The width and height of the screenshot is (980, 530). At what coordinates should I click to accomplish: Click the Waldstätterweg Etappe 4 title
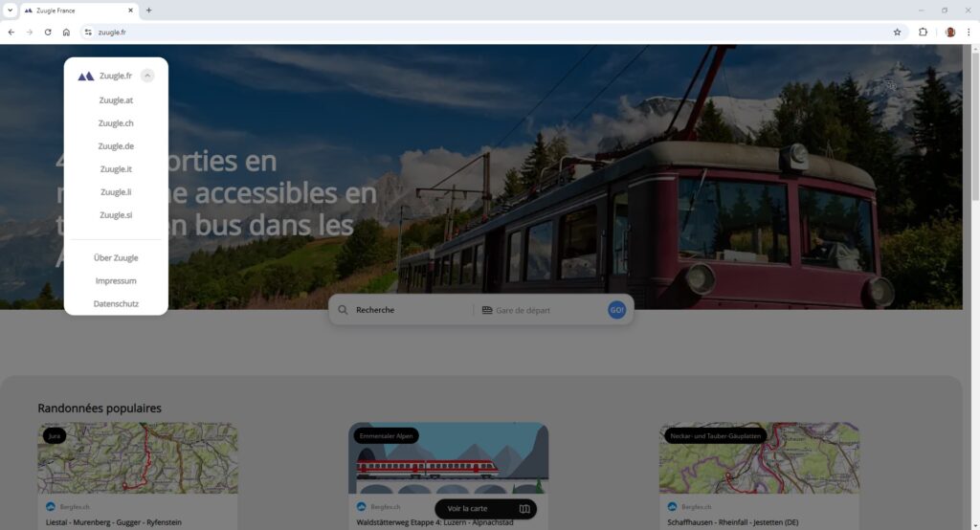tap(435, 522)
